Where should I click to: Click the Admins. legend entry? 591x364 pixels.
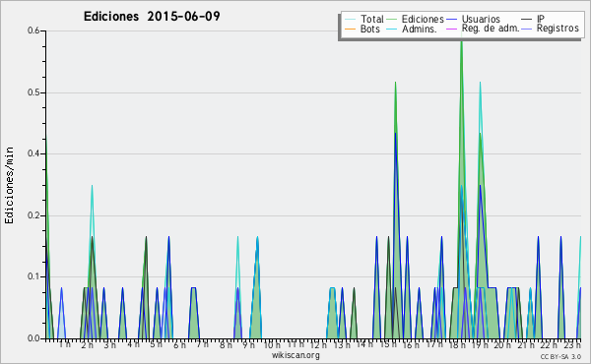420,29
